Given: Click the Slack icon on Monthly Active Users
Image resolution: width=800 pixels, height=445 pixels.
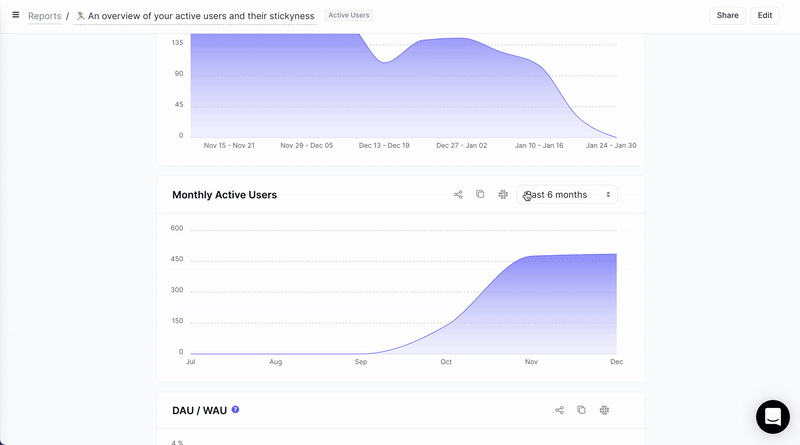Looking at the screenshot, I should point(503,194).
